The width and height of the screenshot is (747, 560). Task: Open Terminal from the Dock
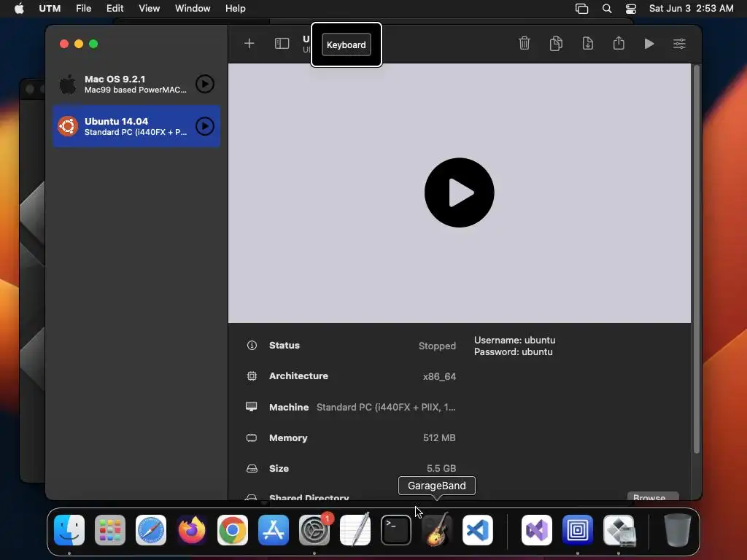click(396, 530)
